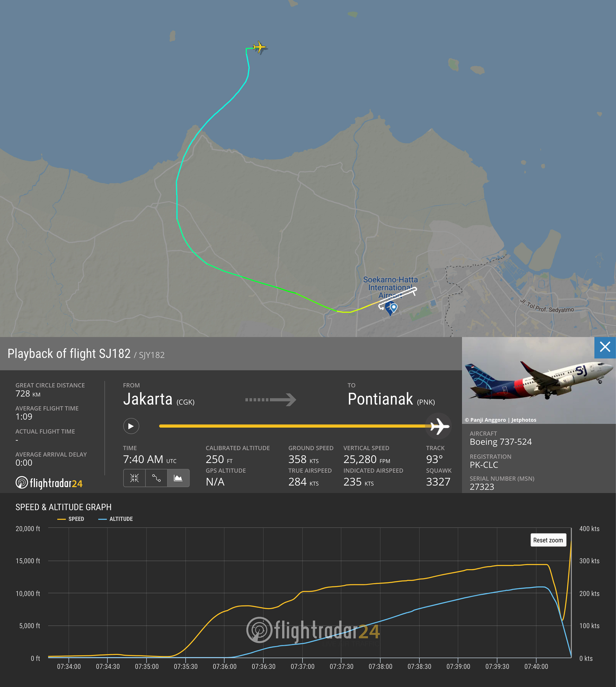Click the yellow airplane icon on the map
The height and width of the screenshot is (687, 616).
260,47
